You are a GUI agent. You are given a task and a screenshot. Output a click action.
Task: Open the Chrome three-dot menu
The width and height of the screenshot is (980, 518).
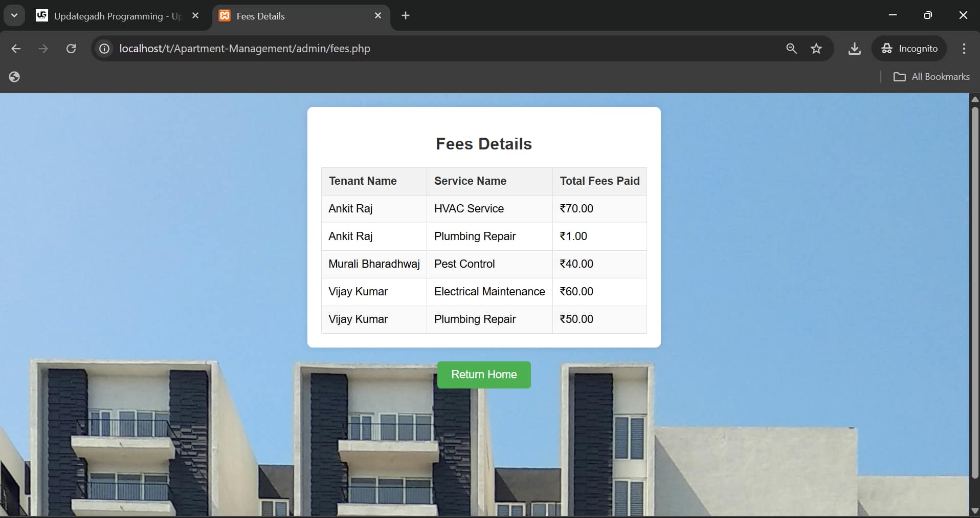click(964, 49)
